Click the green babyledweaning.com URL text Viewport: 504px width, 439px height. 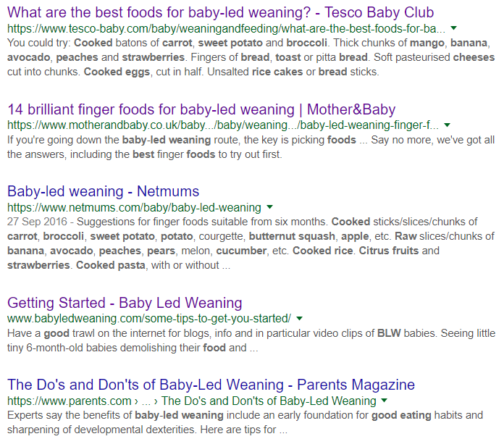click(148, 319)
